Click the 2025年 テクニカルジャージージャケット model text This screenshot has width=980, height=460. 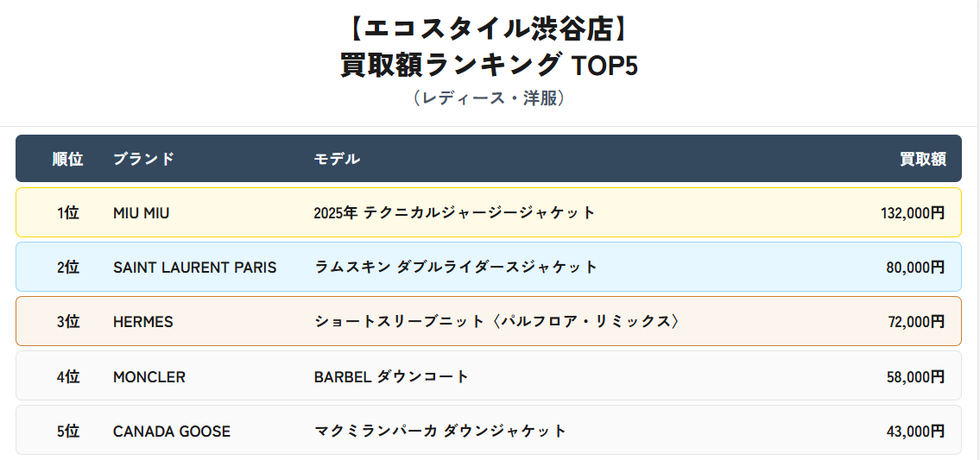pyautogui.click(x=454, y=213)
